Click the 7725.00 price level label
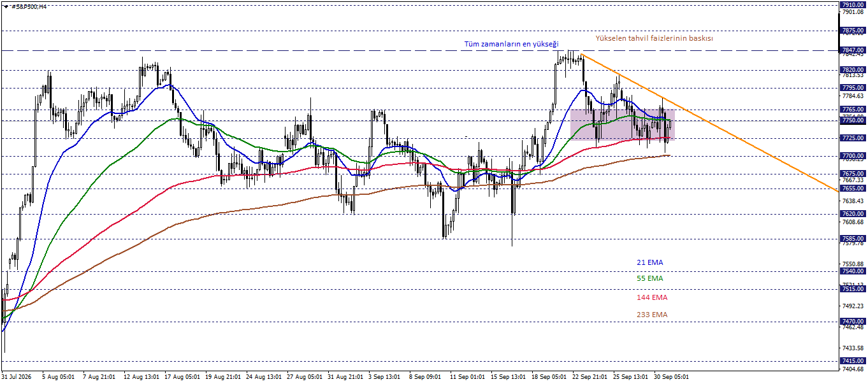Viewport: 868px width, 384px height. click(853, 138)
